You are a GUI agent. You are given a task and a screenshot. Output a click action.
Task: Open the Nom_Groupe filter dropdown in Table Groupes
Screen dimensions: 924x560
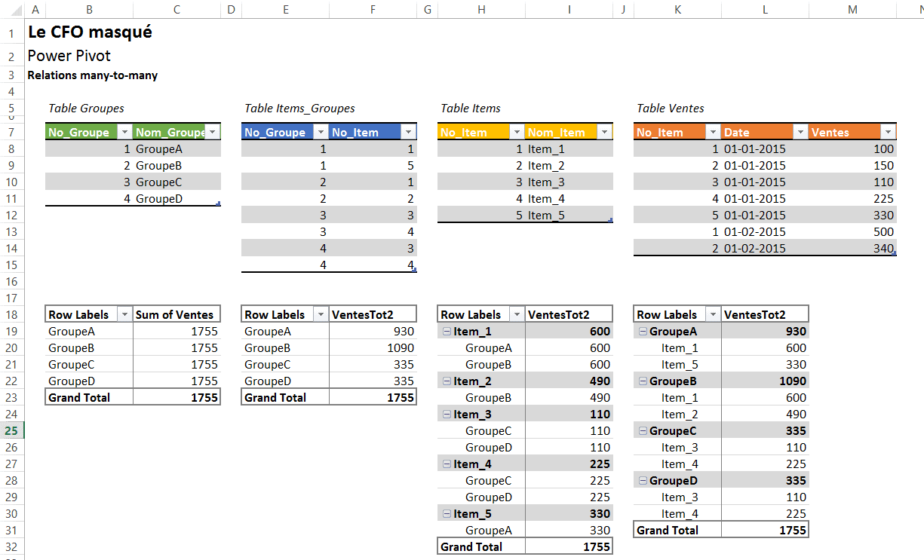(x=212, y=133)
